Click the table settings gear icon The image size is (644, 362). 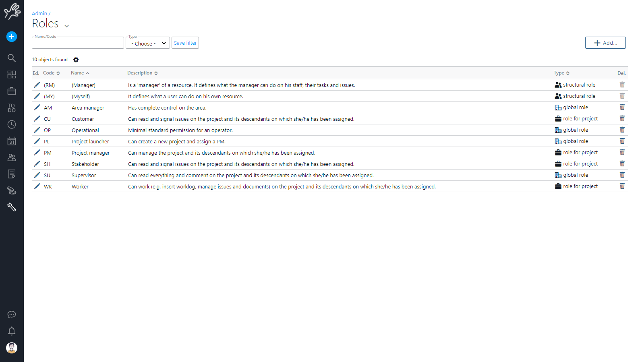click(76, 60)
